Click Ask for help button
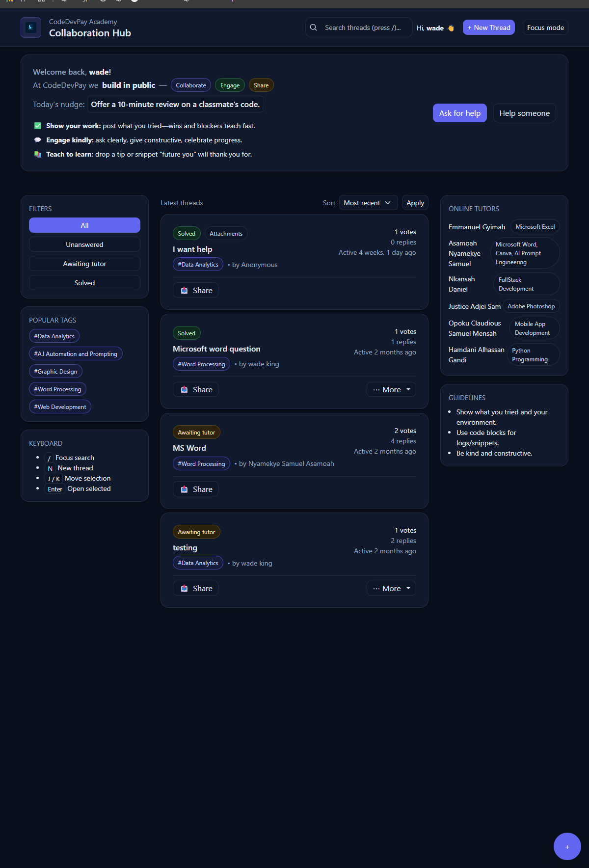The image size is (589, 868). point(460,113)
